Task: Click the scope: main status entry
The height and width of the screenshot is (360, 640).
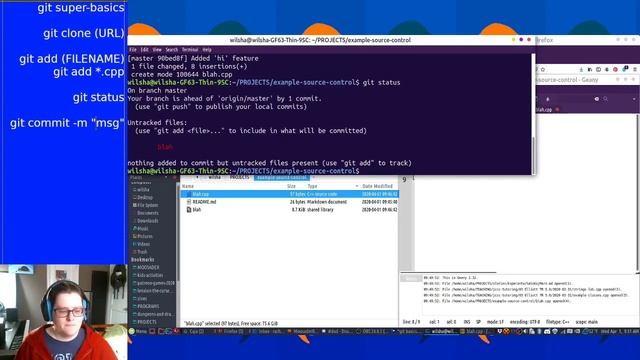Action: click(x=587, y=322)
